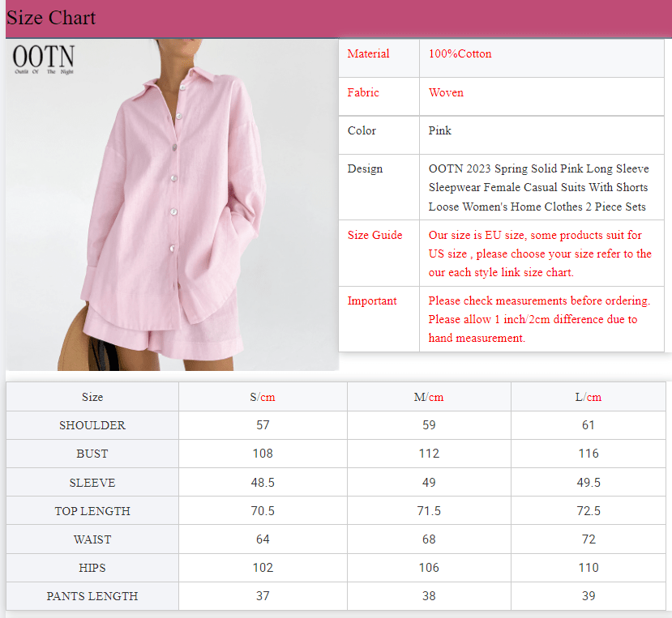Select the M/cm column header
Viewport: 672px width, 618px height.
tap(428, 396)
